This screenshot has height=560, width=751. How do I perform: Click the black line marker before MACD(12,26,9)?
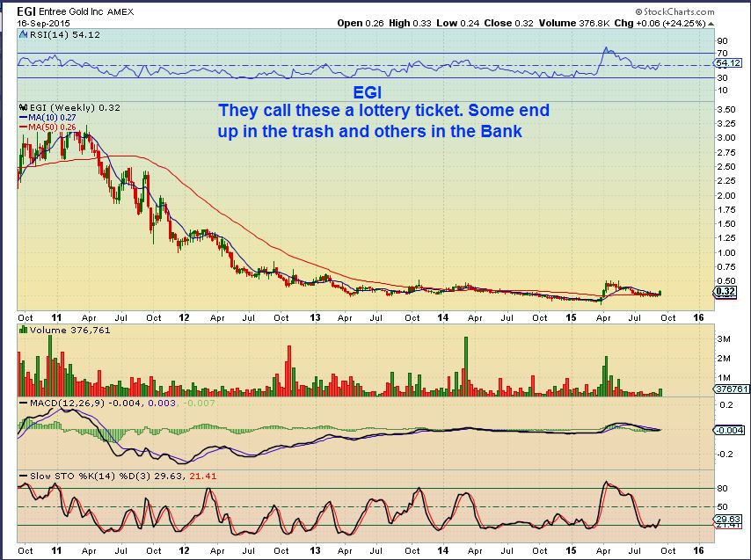[23, 403]
